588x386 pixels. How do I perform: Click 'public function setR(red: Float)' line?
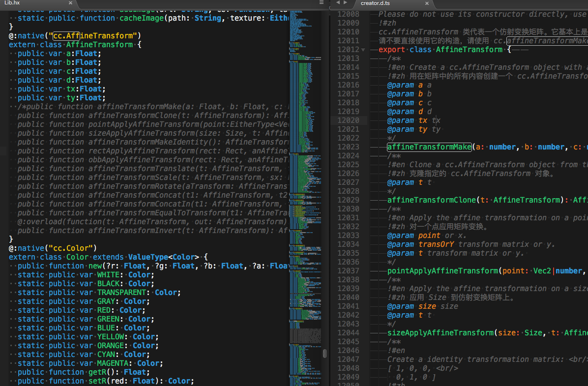(x=106, y=381)
